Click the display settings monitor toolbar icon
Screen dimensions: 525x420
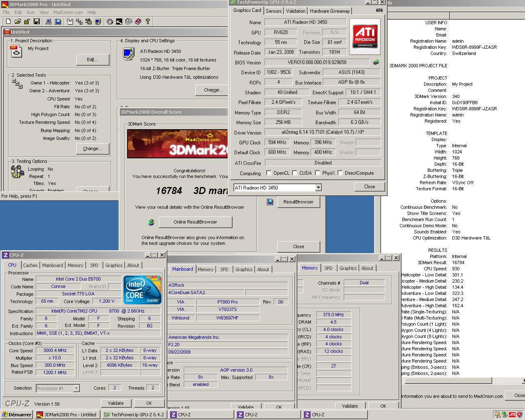pyautogui.click(x=98, y=21)
